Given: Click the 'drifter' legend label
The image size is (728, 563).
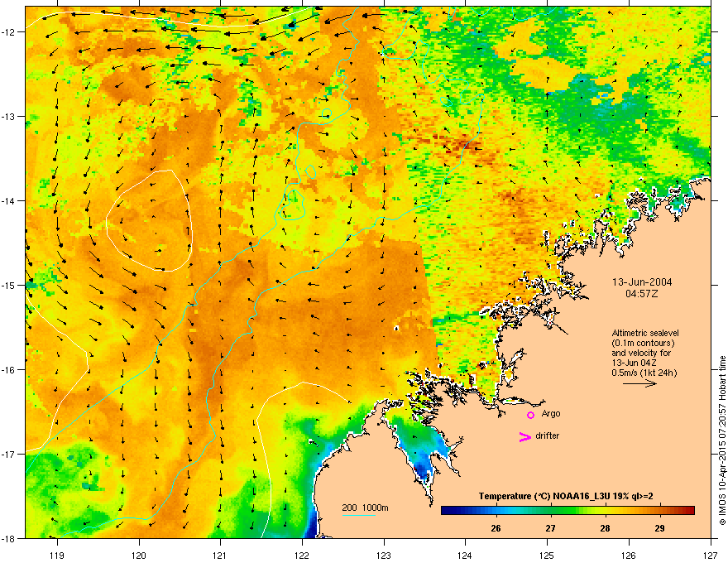Looking at the screenshot, I should 548,435.
